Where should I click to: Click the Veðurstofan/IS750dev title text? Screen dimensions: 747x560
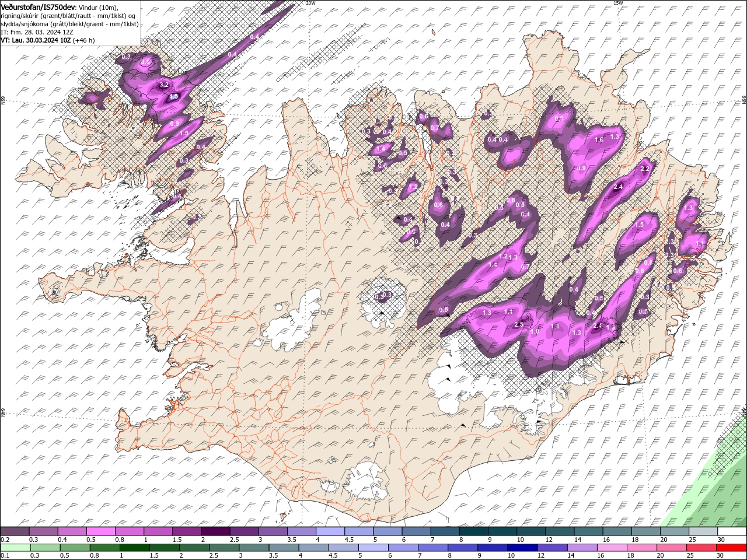(38, 6)
